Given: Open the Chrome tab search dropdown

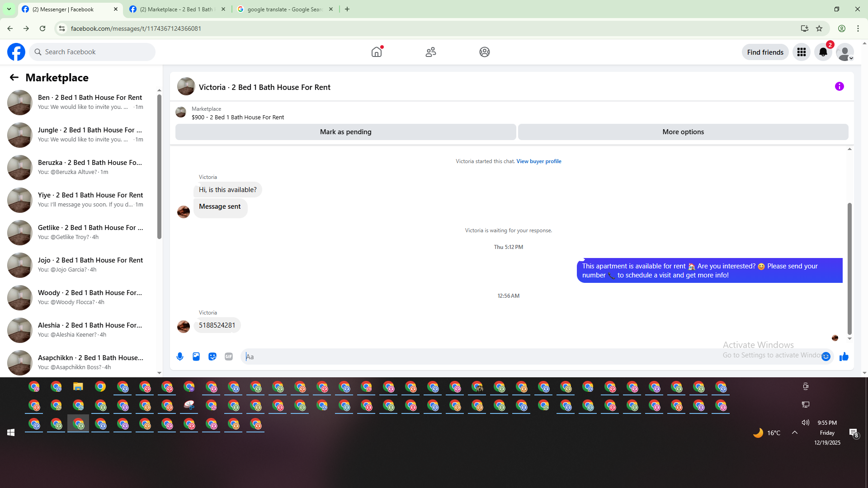Looking at the screenshot, I should [9, 9].
